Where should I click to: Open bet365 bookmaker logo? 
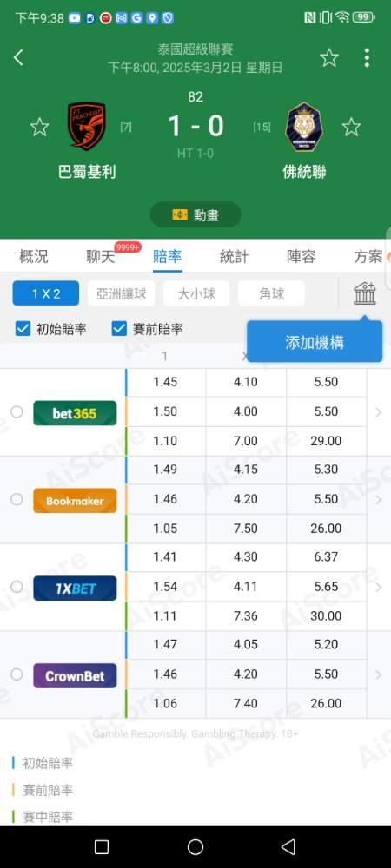click(75, 413)
